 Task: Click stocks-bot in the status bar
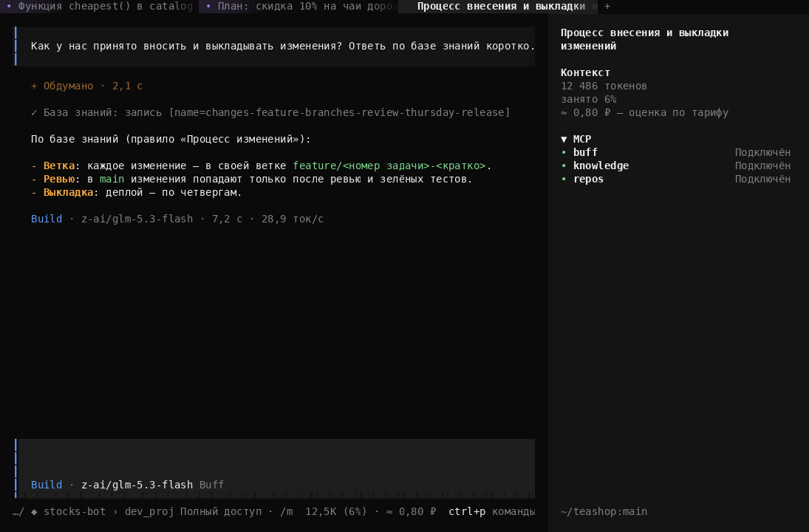(75, 512)
